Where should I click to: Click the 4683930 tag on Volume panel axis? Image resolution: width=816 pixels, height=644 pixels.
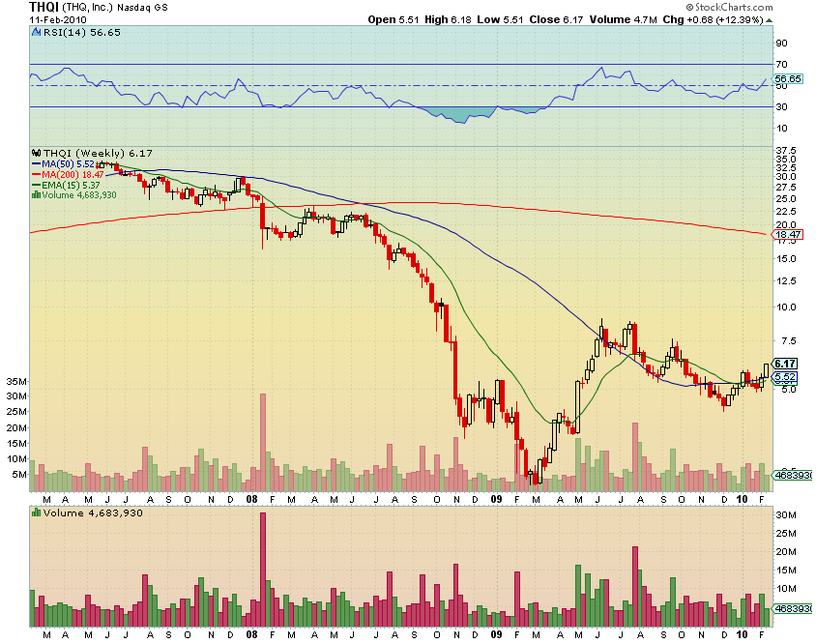(x=793, y=608)
